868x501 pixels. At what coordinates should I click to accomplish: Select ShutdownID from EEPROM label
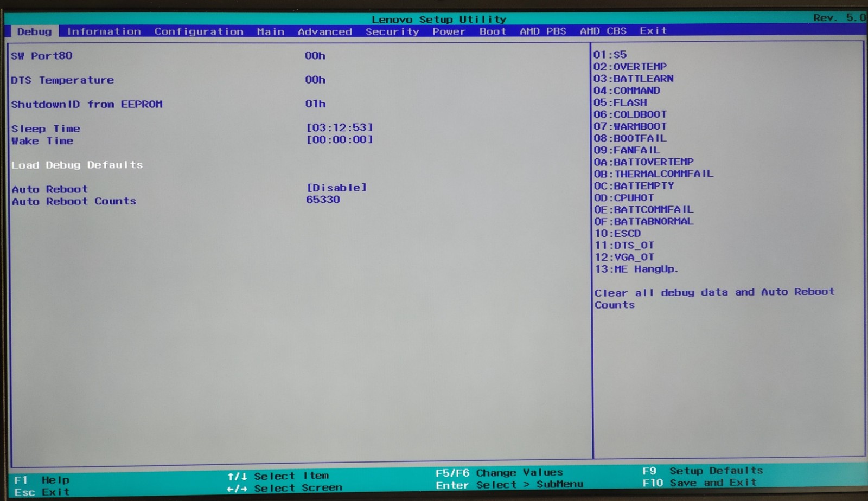tap(87, 104)
